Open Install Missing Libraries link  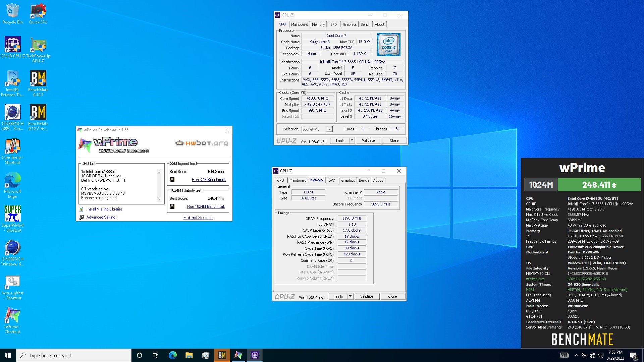click(104, 209)
